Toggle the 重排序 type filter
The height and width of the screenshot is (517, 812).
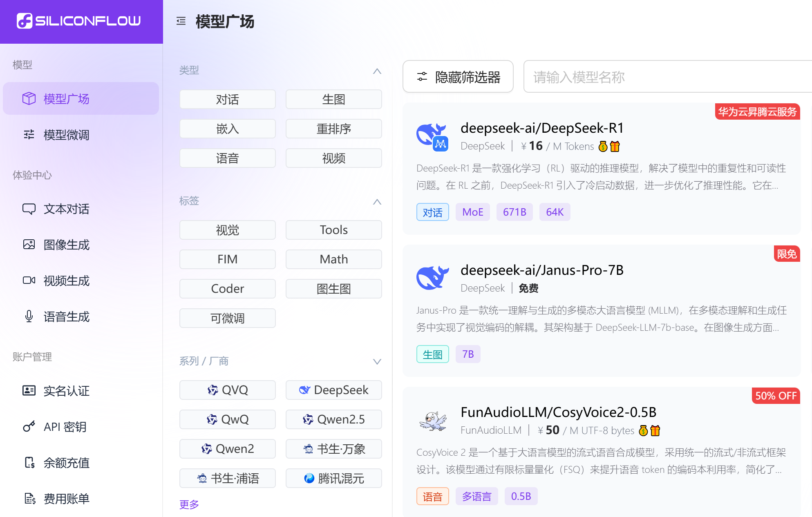click(334, 129)
